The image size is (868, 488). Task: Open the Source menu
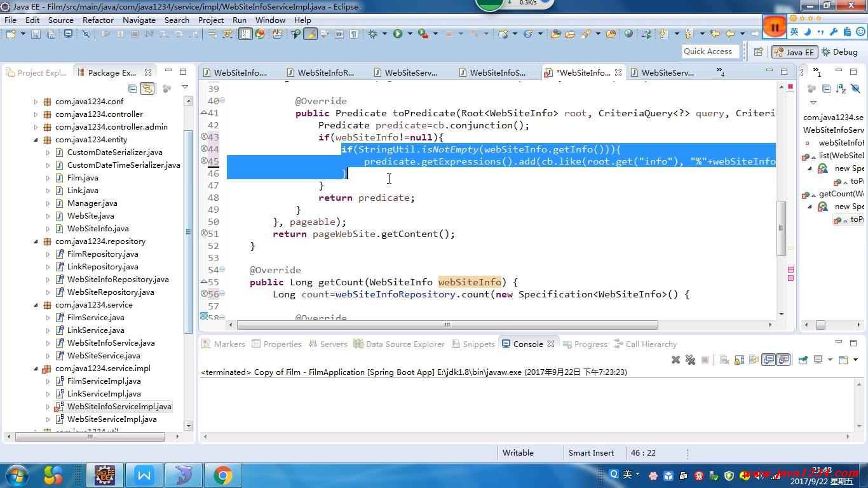pos(60,20)
